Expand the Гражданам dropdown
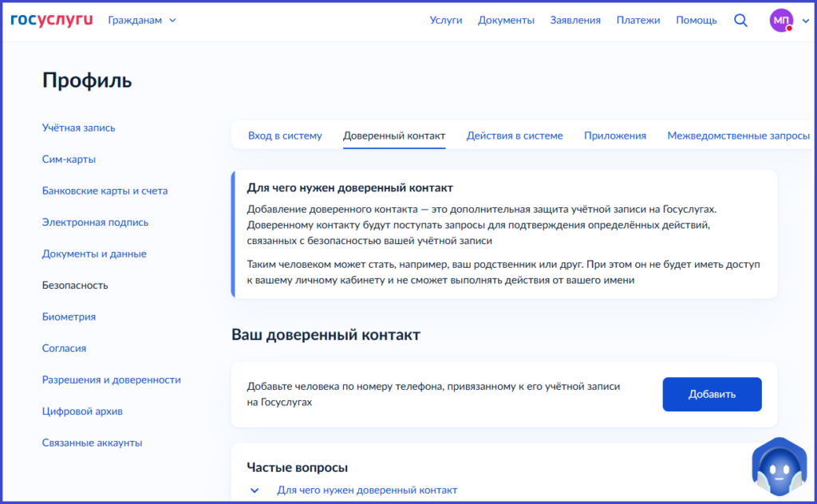The height and width of the screenshot is (504, 817). click(x=142, y=20)
